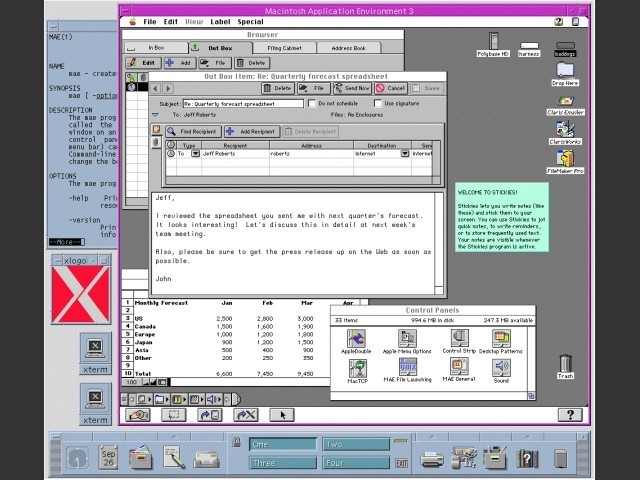Click Jeff Roberts recipient row
Screen dimensions: 640x480
click(x=299, y=153)
